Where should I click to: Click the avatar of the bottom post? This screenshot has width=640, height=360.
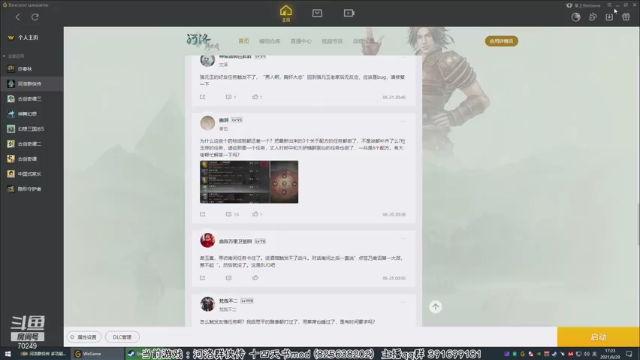[207, 304]
